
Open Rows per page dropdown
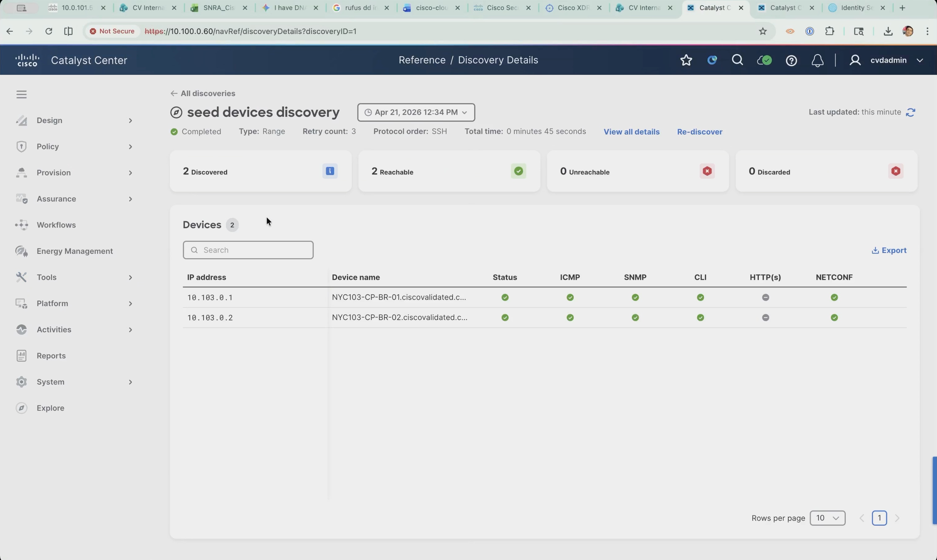click(827, 518)
